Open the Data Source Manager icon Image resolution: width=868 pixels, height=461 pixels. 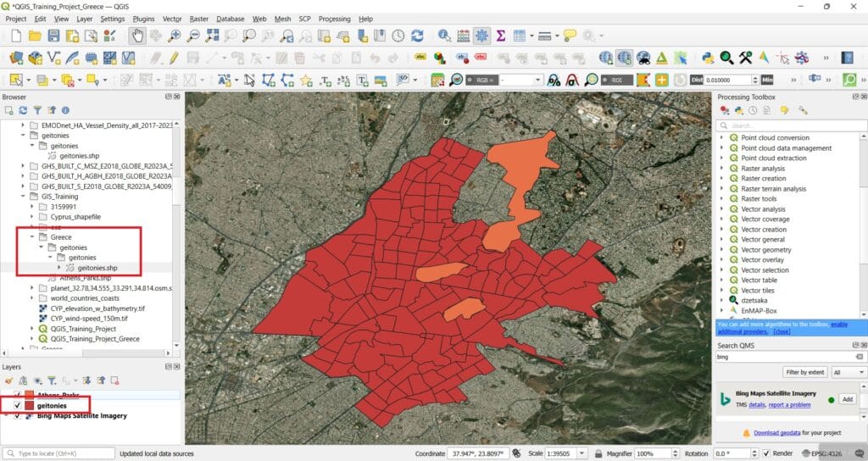17,58
